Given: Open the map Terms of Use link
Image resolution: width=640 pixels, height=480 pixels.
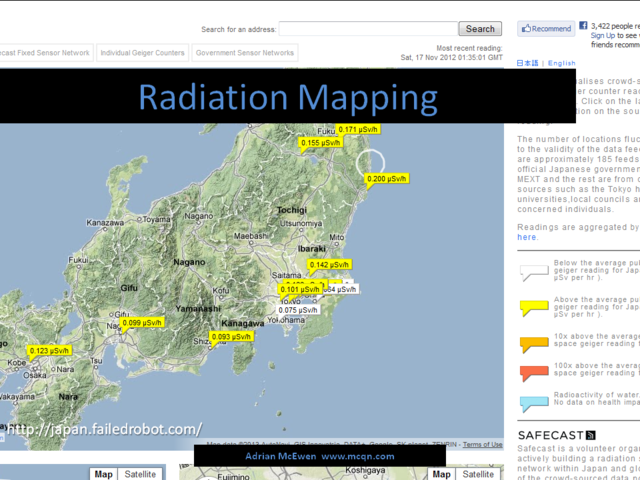Looking at the screenshot, I should [482, 444].
